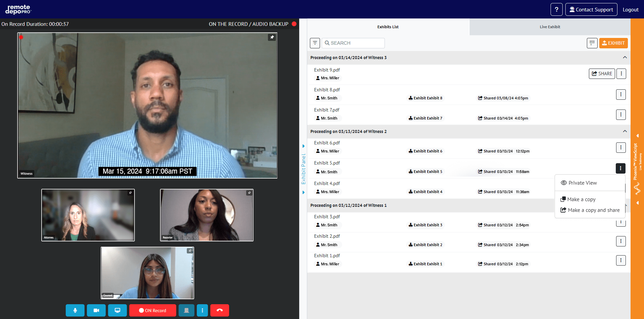Image resolution: width=644 pixels, height=319 pixels.
Task: Click Shared 03/12/24 2:54pm status
Action: (x=503, y=225)
